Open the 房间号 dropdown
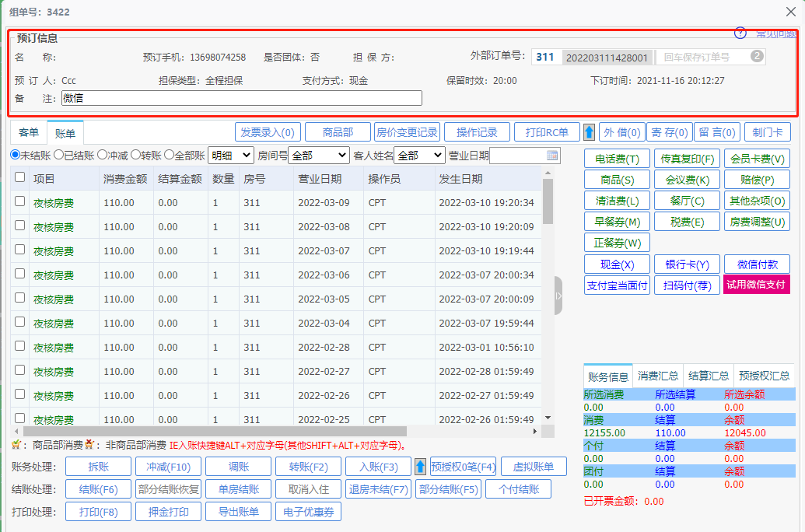Viewport: 805px width, 532px height. pyautogui.click(x=319, y=155)
